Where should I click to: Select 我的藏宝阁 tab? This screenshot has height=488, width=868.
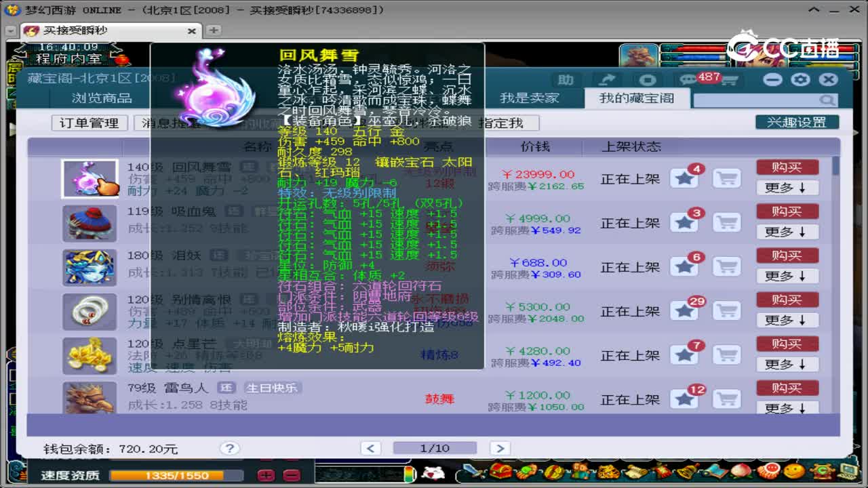[x=637, y=98]
